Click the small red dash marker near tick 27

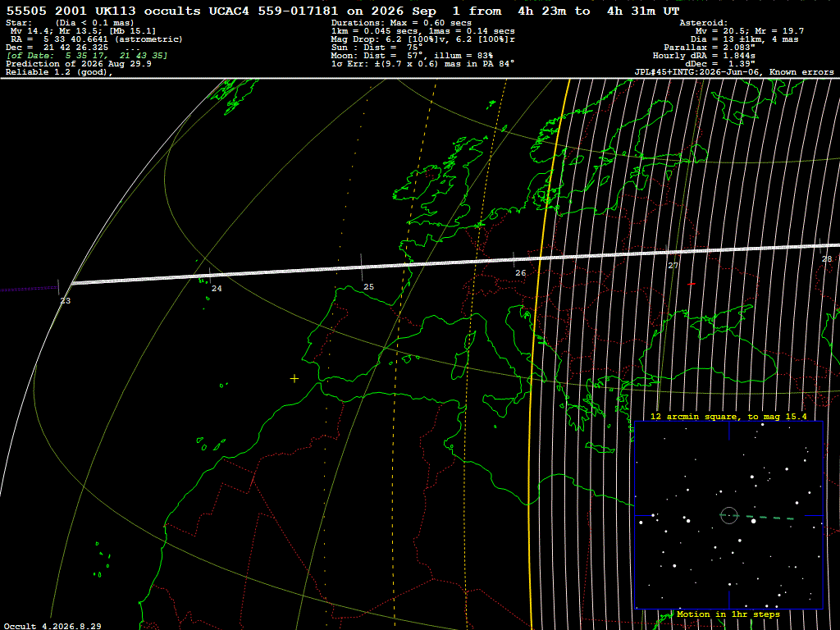point(692,284)
